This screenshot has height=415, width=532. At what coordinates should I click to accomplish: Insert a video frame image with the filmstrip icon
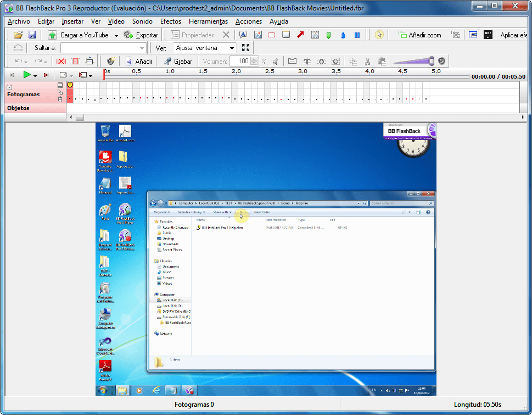(x=315, y=35)
